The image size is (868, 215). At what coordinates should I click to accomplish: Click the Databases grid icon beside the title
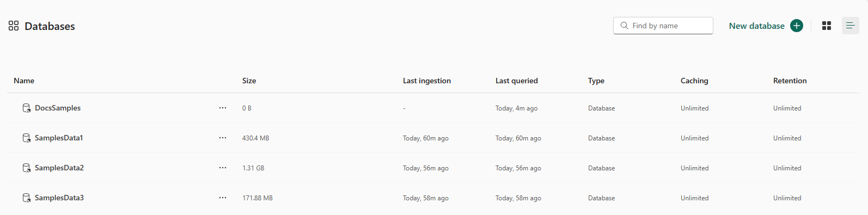[x=14, y=26]
